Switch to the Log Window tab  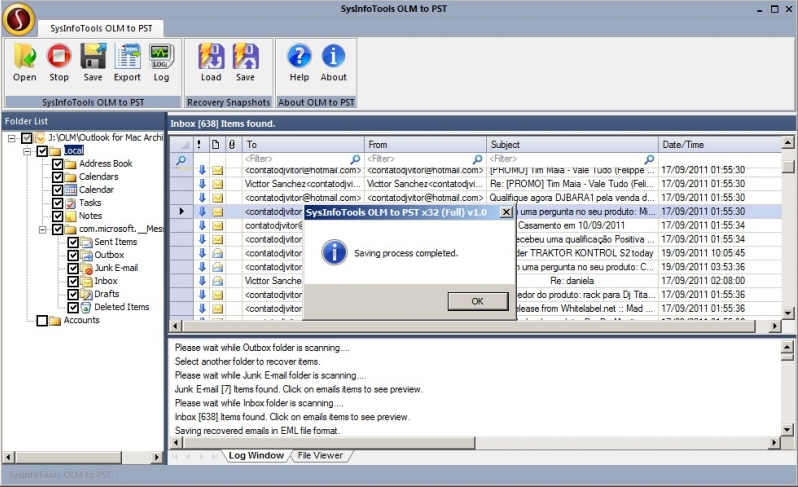(x=256, y=455)
